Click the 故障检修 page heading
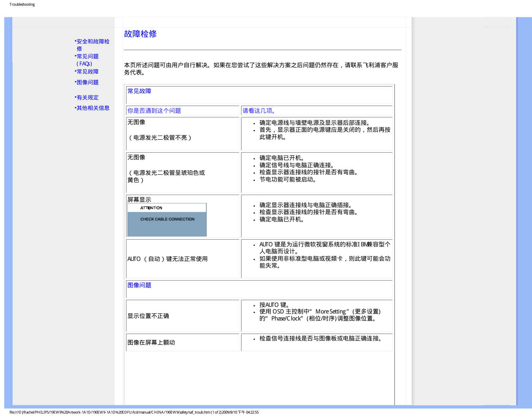Viewport: 532px width, 418px height. [140, 34]
